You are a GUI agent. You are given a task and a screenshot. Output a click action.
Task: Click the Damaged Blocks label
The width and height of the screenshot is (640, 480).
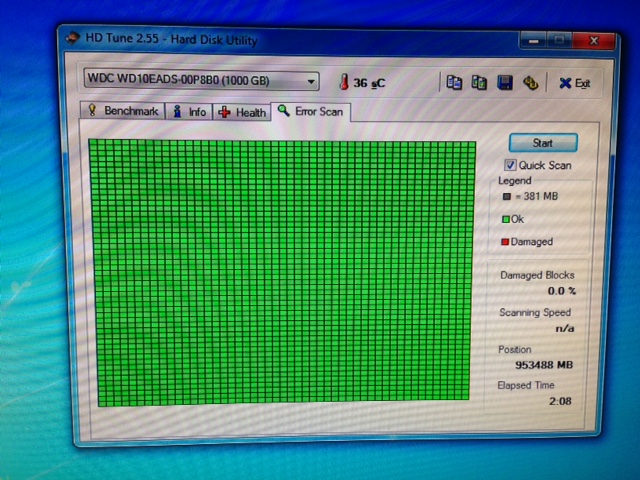pos(537,275)
